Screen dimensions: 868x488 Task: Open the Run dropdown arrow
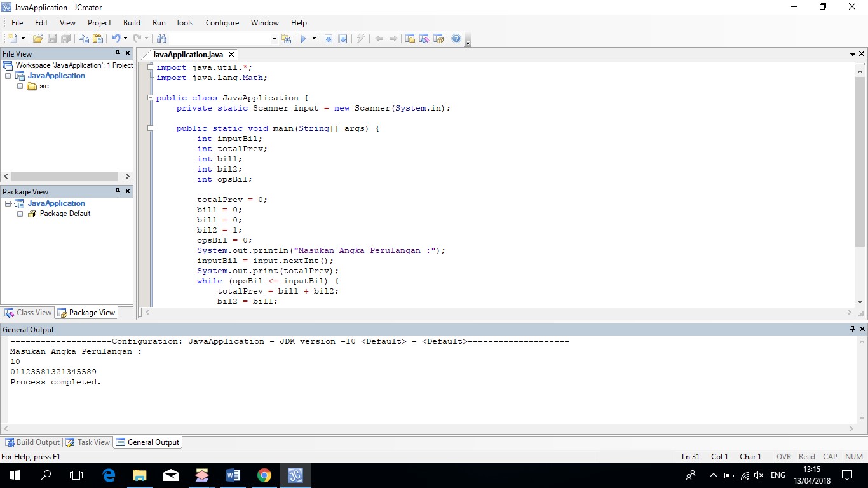click(x=314, y=39)
